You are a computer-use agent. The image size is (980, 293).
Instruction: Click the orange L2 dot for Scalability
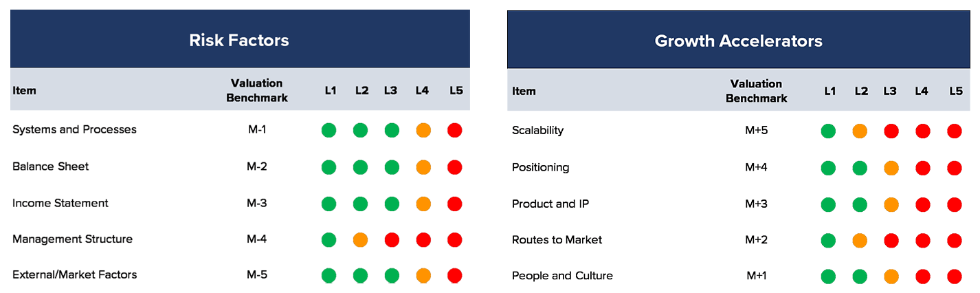pyautogui.click(x=860, y=131)
